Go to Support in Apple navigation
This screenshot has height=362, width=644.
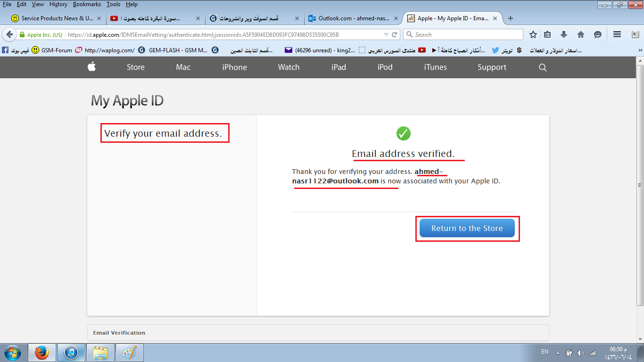coord(492,67)
